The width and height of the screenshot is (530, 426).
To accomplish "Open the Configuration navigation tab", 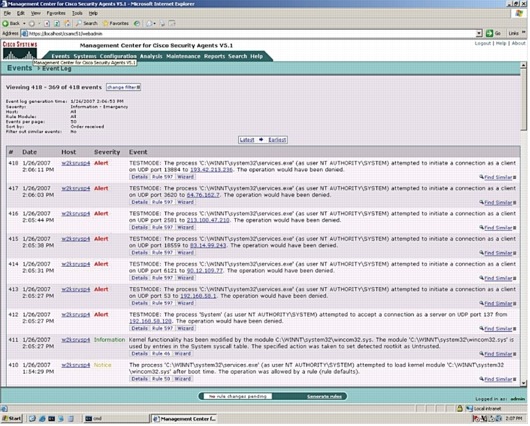I will (x=118, y=56).
